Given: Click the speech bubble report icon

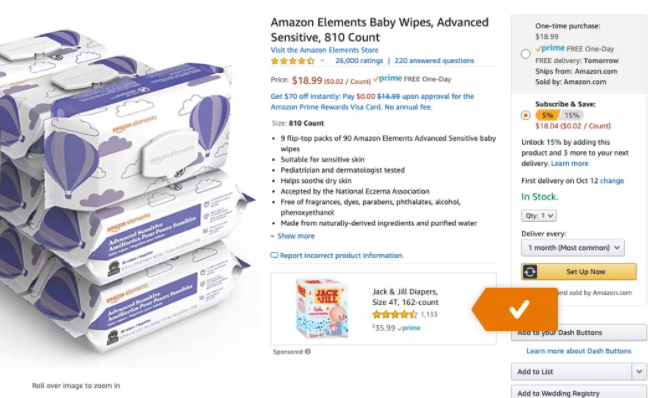Looking at the screenshot, I should (274, 255).
